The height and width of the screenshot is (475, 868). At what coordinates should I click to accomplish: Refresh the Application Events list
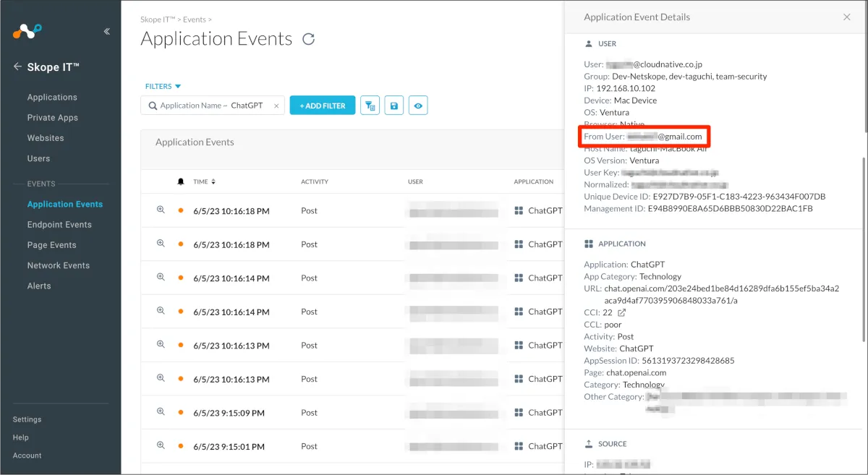pos(309,39)
